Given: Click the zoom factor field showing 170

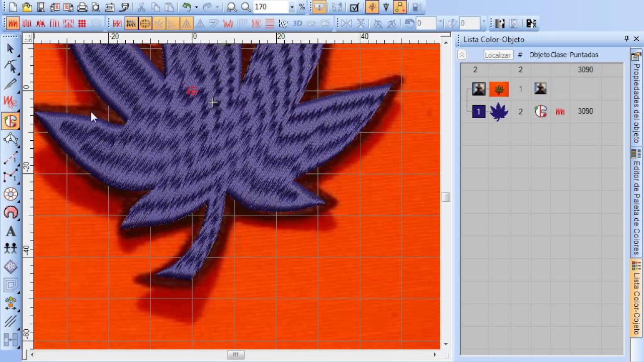Looking at the screenshot, I should 271,7.
